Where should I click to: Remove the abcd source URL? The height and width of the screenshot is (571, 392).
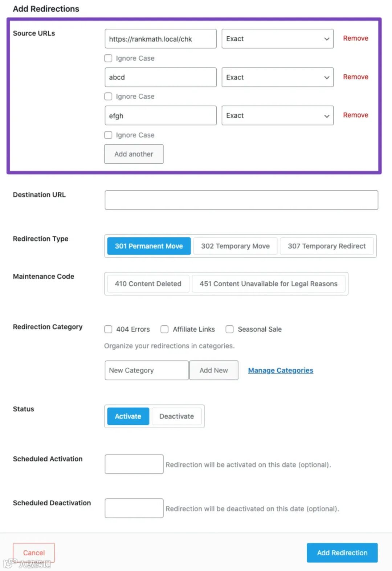tap(355, 77)
